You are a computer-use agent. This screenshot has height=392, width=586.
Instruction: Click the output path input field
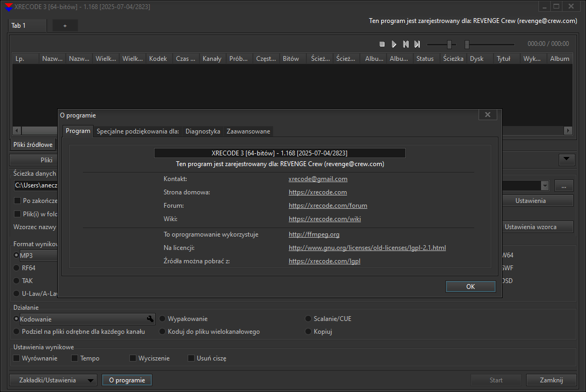35,185
